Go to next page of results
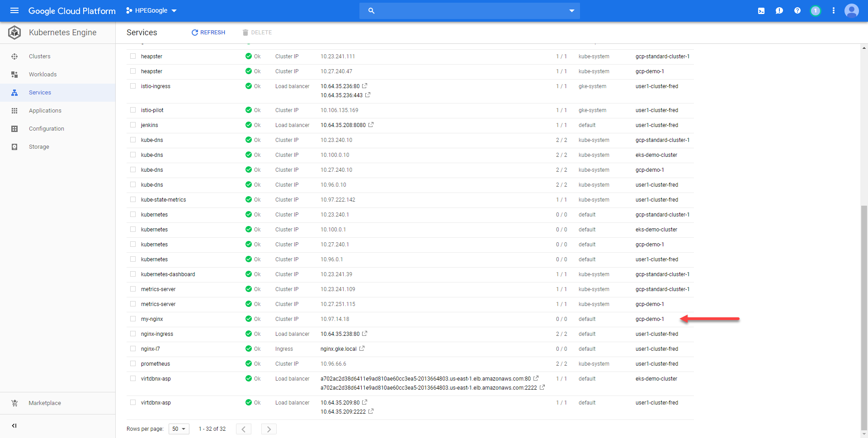The image size is (868, 438). 269,429
